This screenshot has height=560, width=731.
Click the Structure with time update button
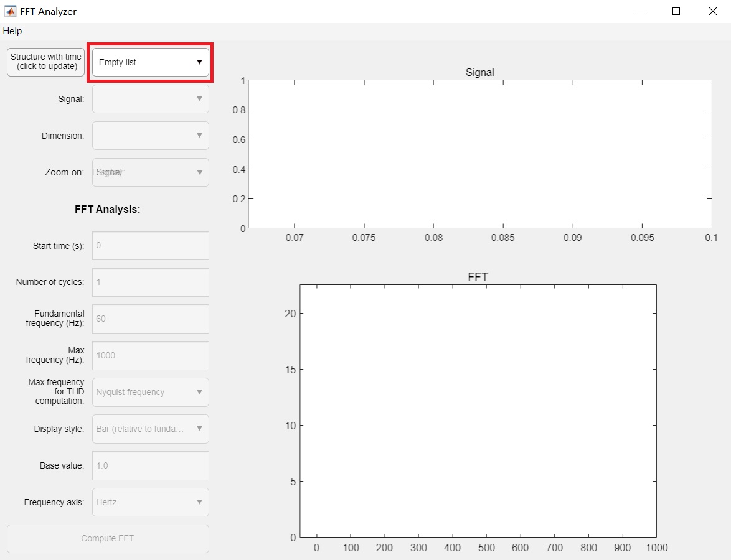point(45,62)
